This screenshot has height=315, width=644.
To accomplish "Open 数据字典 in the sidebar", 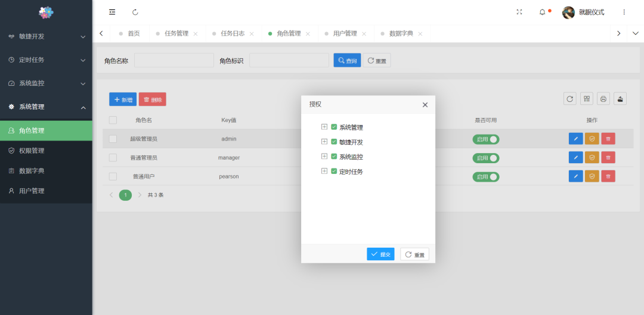I will click(x=46, y=171).
